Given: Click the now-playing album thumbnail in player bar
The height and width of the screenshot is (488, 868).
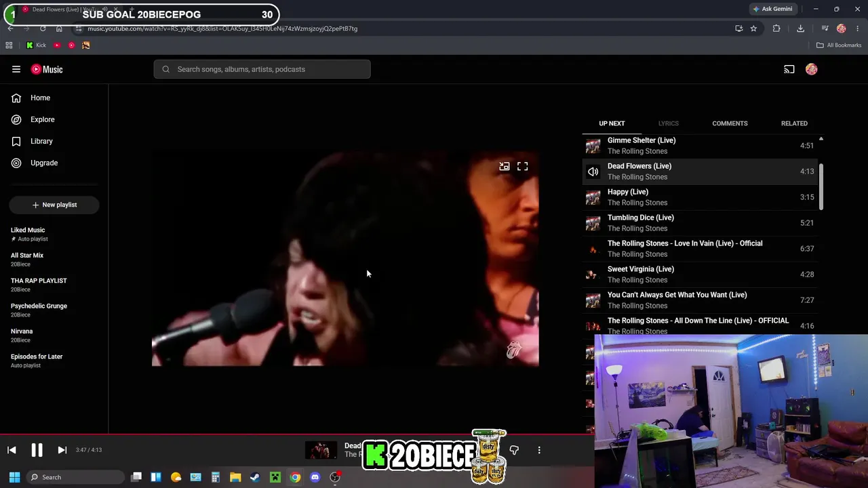Looking at the screenshot, I should coord(321,450).
